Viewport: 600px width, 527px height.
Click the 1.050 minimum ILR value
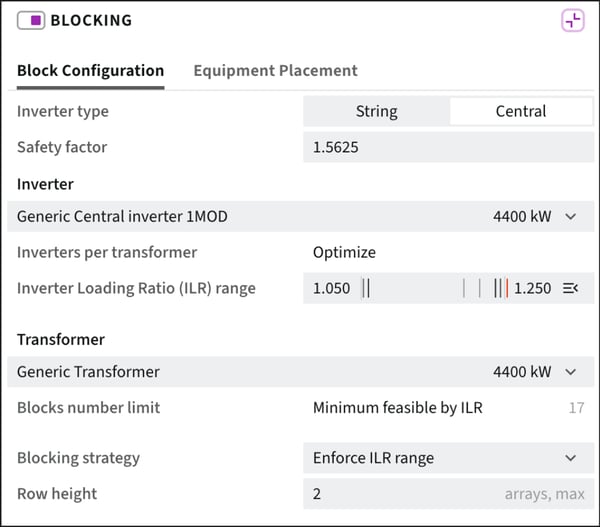coord(331,288)
